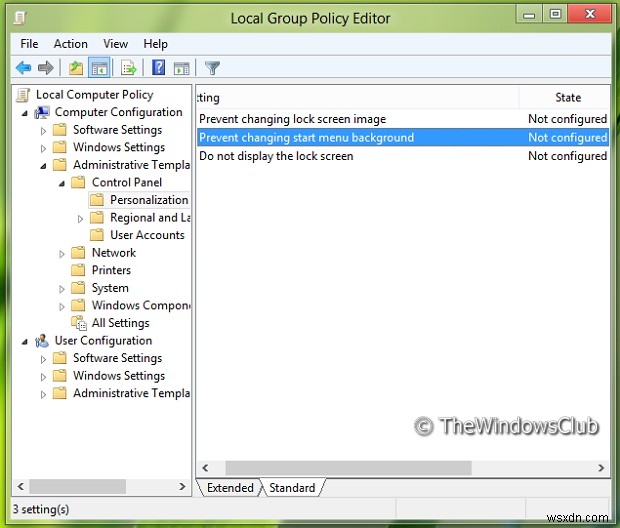Open Help with the question mark icon
The image size is (620, 528).
159,68
